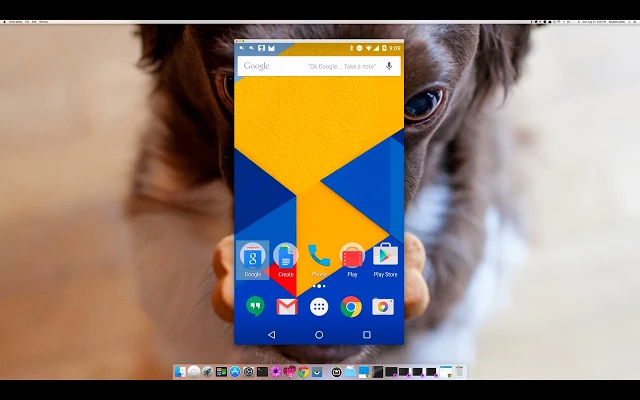
Task: Click the Google search bar
Action: [x=319, y=66]
